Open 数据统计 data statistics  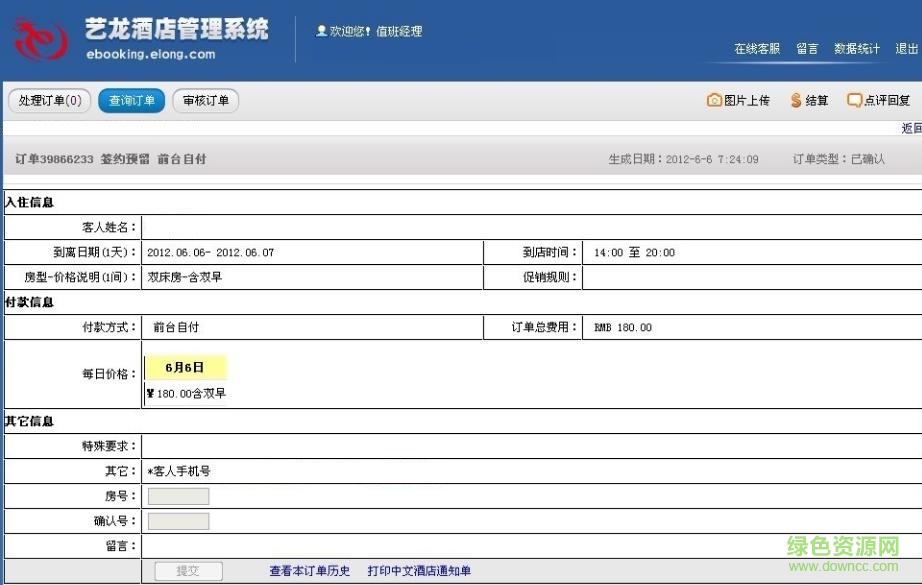[x=856, y=47]
